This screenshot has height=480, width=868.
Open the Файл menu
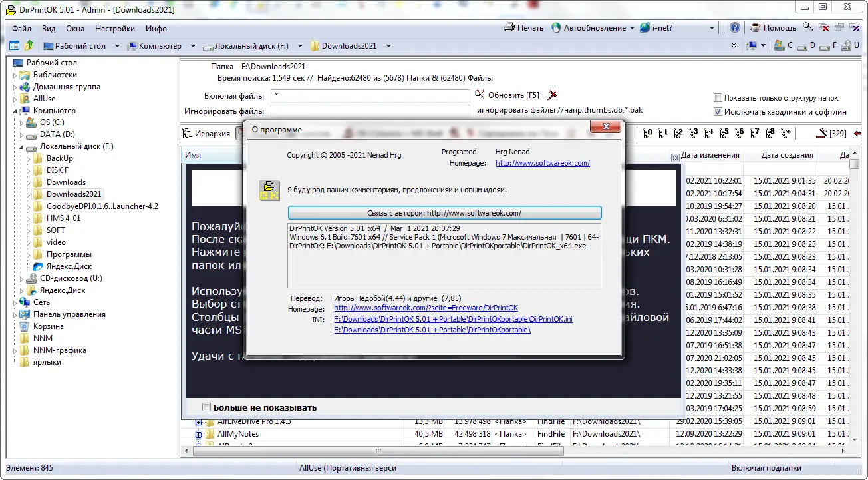pyautogui.click(x=21, y=29)
